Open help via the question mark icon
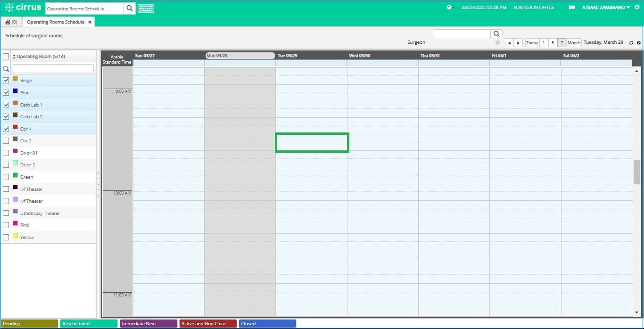Screen dimensions: 644x329 639,42
